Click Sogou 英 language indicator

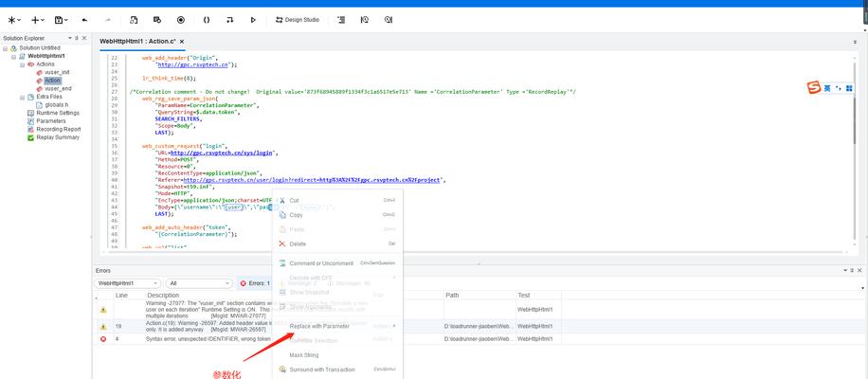pyautogui.click(x=827, y=88)
